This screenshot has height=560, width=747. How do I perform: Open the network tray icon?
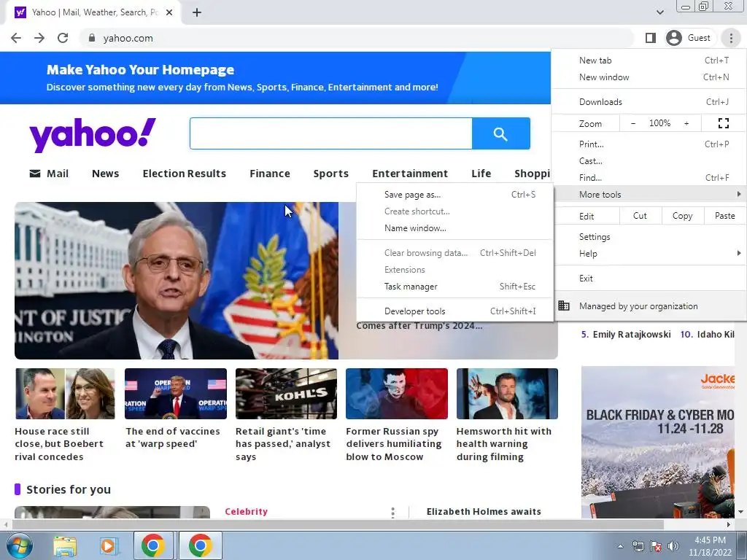[x=638, y=547]
